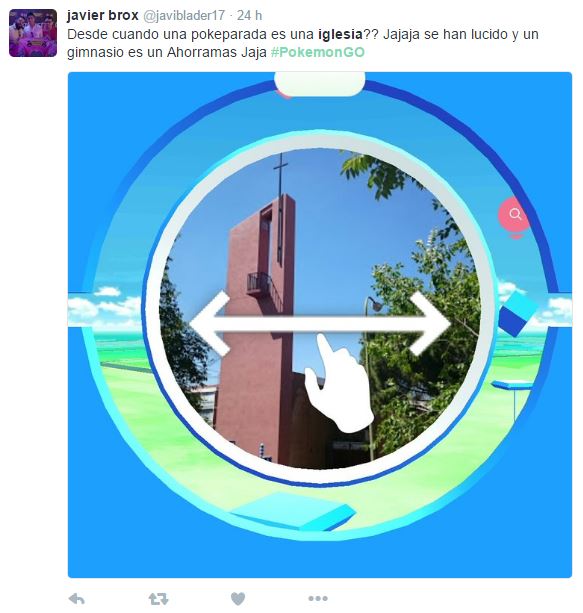The image size is (583, 613).
Task: Open javier brox's profile avatar
Action: pyautogui.click(x=33, y=33)
